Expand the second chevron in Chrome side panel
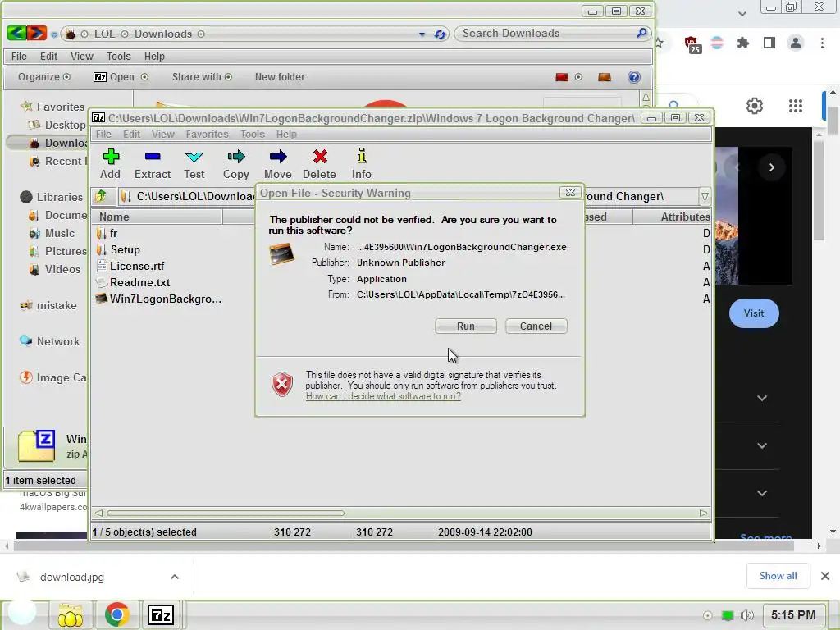The width and height of the screenshot is (840, 630). coord(762,445)
